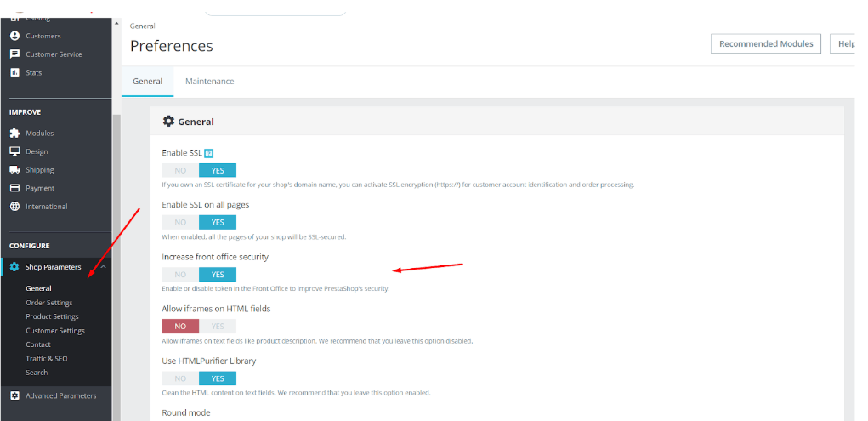
Task: Select Product Settings submenu item
Action: coord(52,316)
